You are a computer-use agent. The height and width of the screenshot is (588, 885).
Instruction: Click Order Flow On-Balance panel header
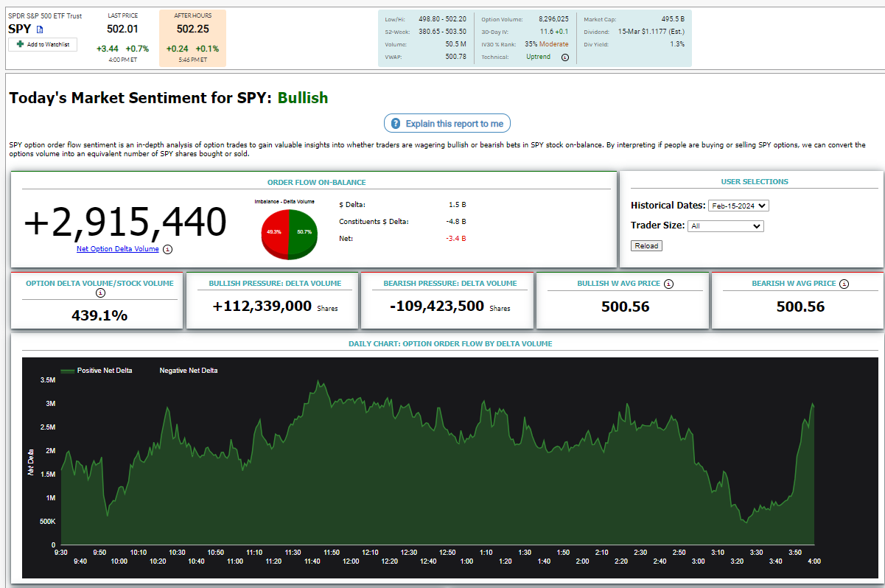[316, 182]
